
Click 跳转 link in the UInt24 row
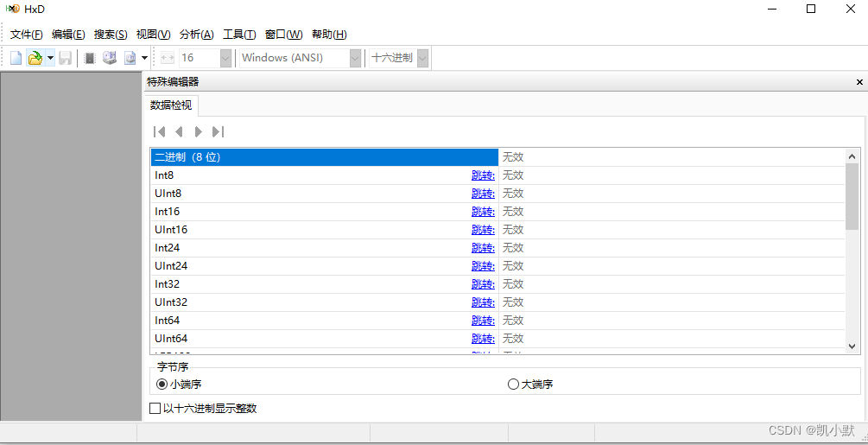coord(484,266)
